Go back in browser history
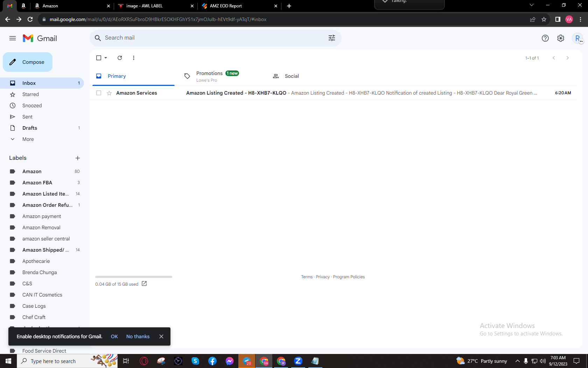 pos(8,19)
